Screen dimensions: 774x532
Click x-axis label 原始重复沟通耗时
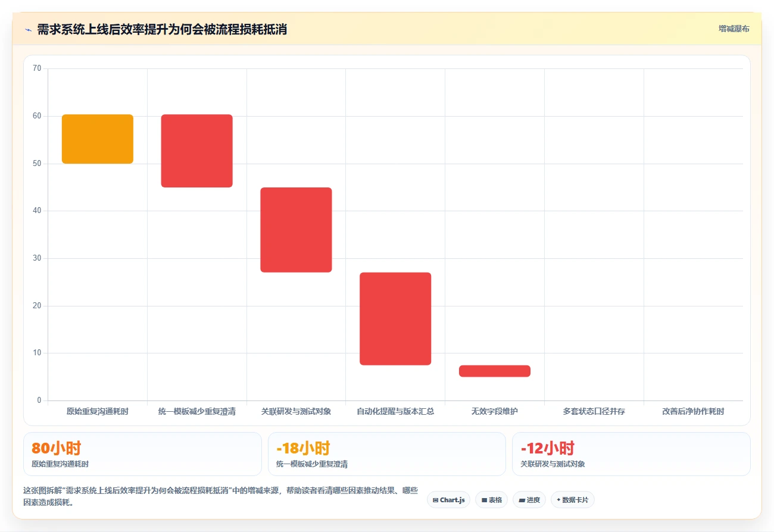(x=98, y=411)
